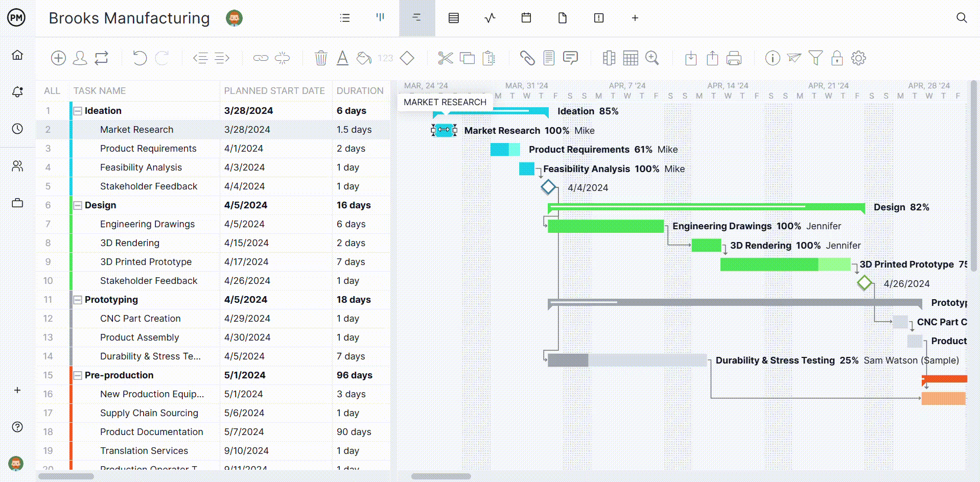Open the time clock sidebar icon

coord(17,129)
